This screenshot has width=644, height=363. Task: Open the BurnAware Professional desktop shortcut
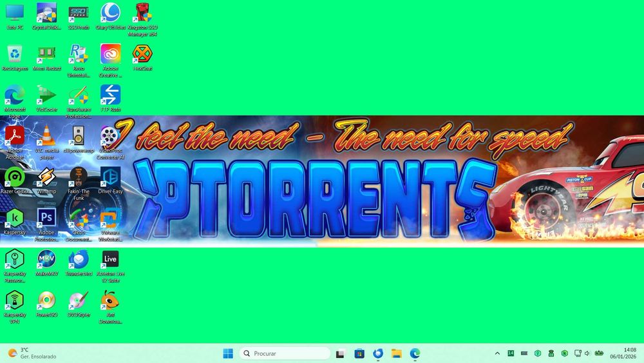(79, 102)
